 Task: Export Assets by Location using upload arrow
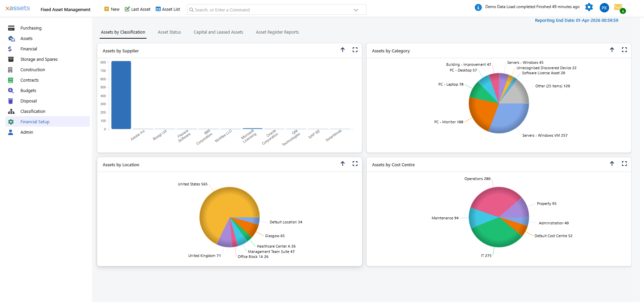pos(343,164)
